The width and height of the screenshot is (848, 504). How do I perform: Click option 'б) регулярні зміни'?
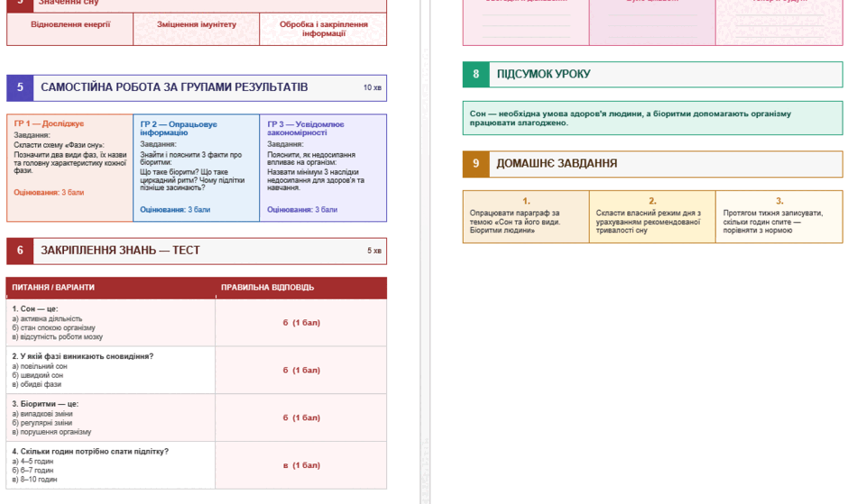pyautogui.click(x=41, y=423)
